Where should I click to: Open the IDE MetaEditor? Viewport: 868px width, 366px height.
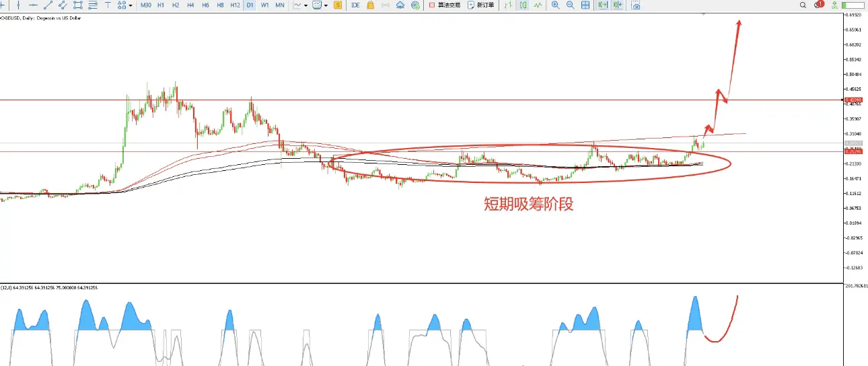[x=355, y=5]
